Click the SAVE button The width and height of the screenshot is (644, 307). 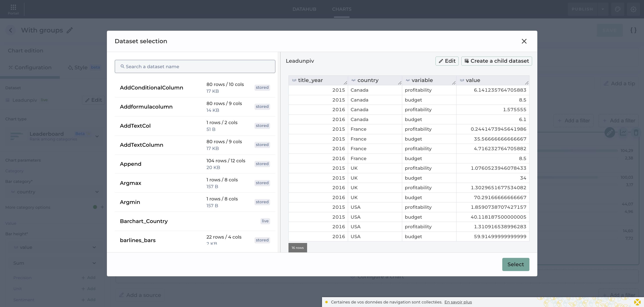click(609, 30)
